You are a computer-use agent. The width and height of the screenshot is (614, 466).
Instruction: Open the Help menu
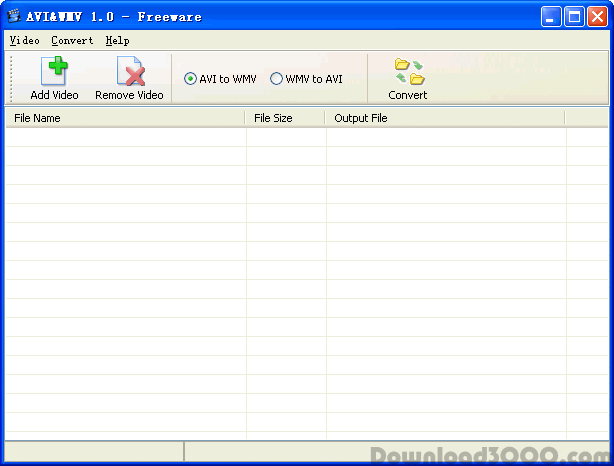[117, 41]
